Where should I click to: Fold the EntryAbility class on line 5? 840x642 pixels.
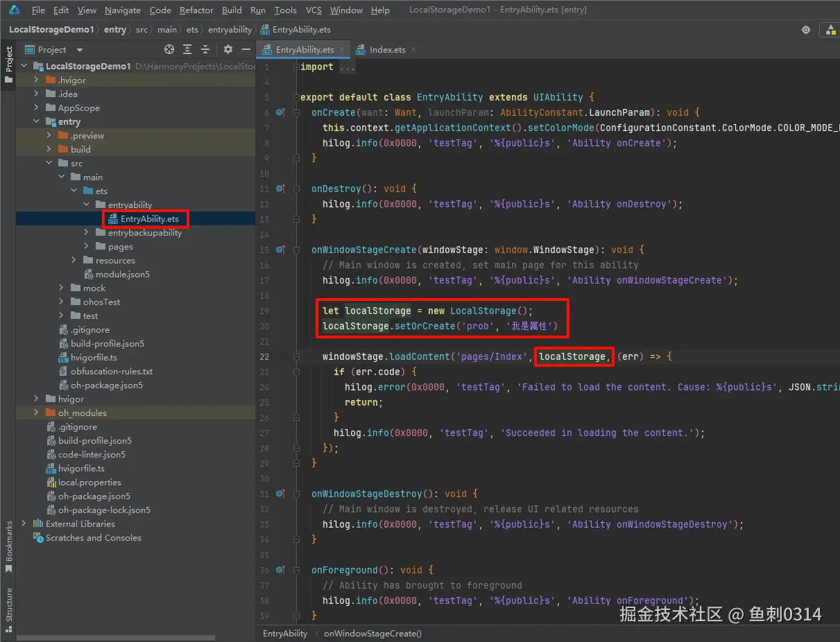pyautogui.click(x=295, y=97)
